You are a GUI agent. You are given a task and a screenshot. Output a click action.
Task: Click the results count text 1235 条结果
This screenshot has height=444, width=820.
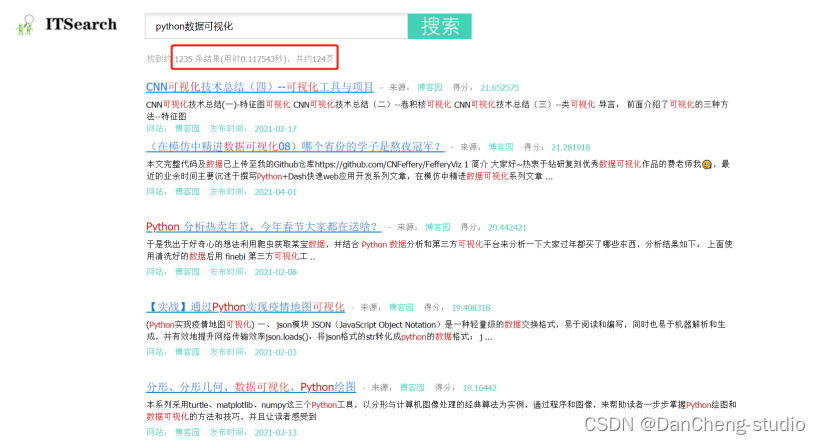[197, 59]
